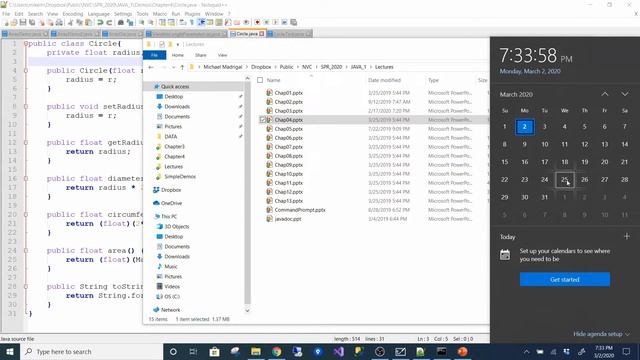Viewport: 640px width, 360px height.
Task: Sort files by the Date modified column header
Action: pyautogui.click(x=384, y=80)
